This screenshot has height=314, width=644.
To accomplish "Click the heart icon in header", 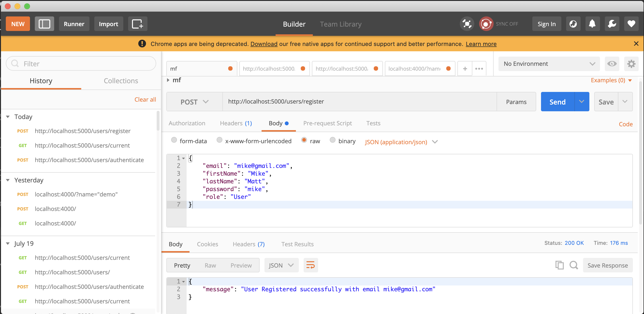I will 631,24.
